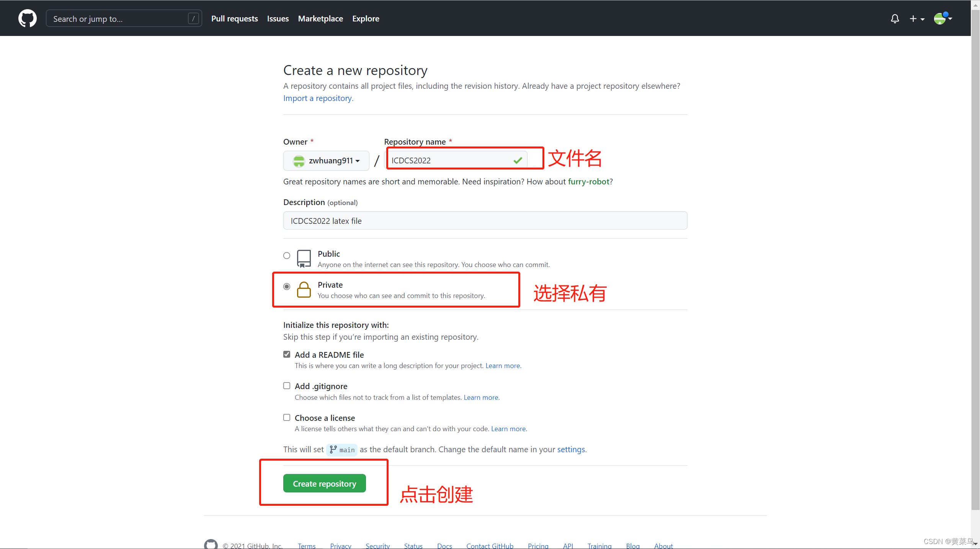The image size is (980, 549).
Task: Go to Pull requests
Action: pos(234,18)
